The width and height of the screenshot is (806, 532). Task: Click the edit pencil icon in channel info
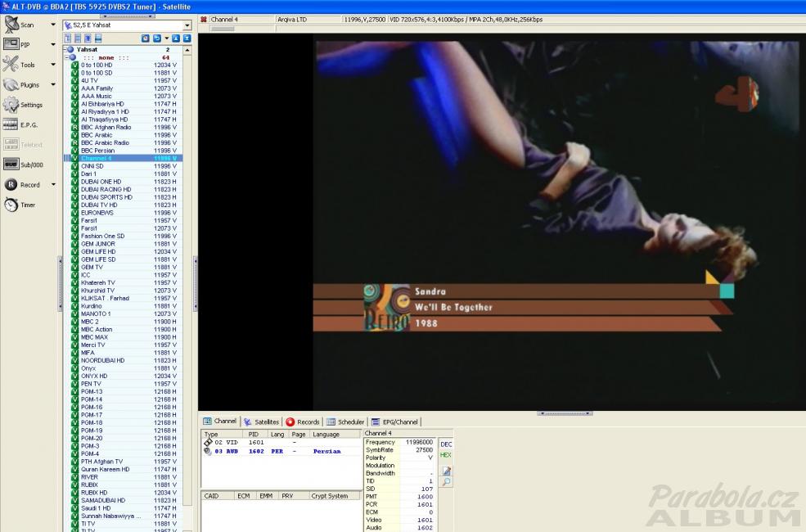[446, 471]
